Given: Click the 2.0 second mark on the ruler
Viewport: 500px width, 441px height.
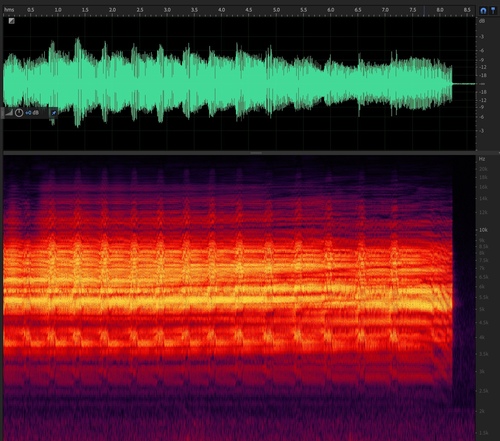Looking at the screenshot, I should tap(112, 10).
